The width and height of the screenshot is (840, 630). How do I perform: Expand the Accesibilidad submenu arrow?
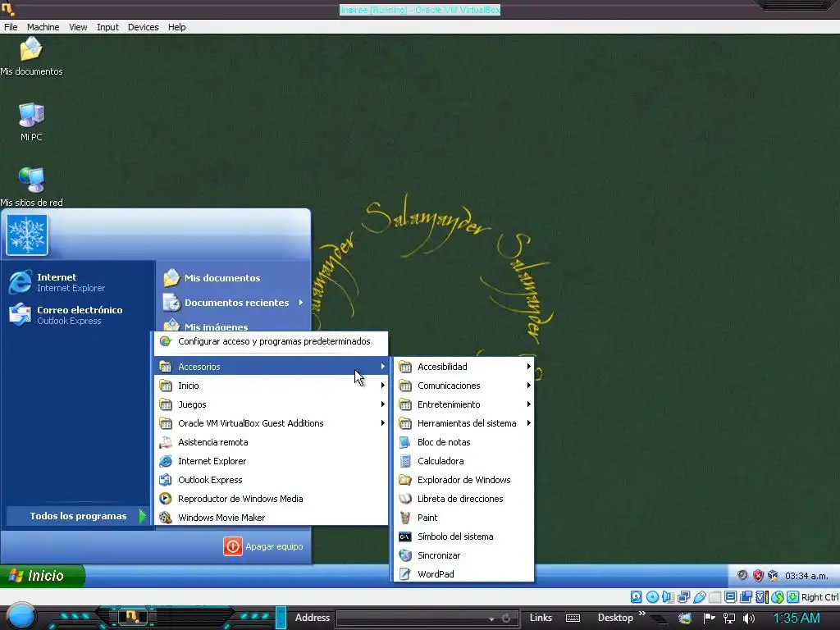529,367
